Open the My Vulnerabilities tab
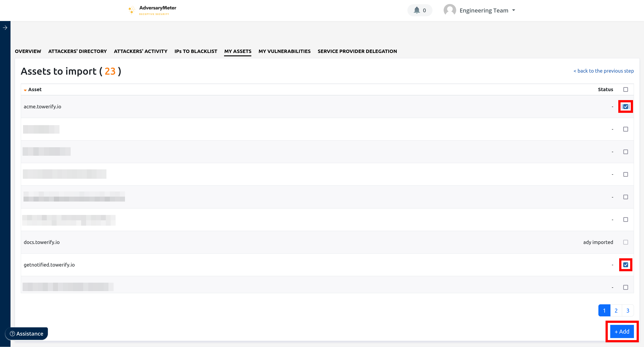This screenshot has height=347, width=644. point(284,51)
